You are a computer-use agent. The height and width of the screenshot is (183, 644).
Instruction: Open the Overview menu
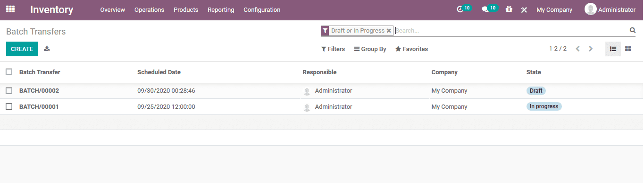coord(113,9)
